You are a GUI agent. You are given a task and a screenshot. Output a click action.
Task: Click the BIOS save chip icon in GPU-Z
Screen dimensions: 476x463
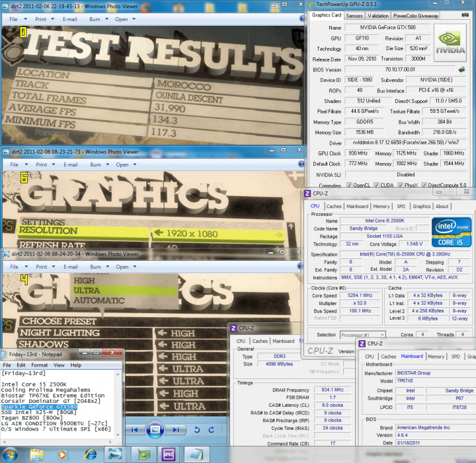pyautogui.click(x=461, y=69)
